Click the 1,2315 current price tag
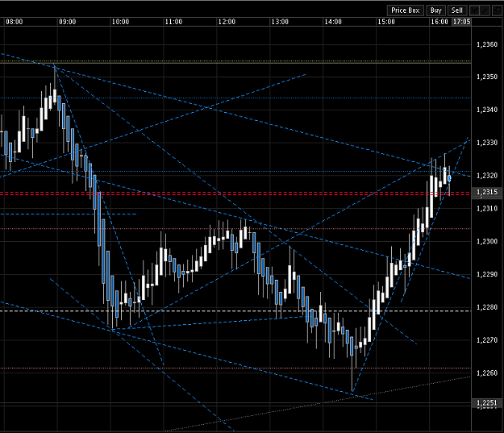Screen dimensions: 504x433 [487, 192]
